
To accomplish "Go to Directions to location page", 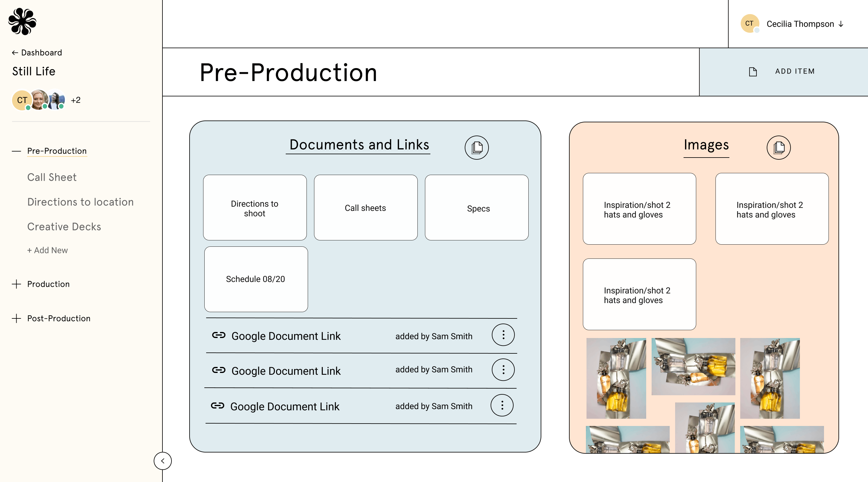I will pyautogui.click(x=80, y=202).
